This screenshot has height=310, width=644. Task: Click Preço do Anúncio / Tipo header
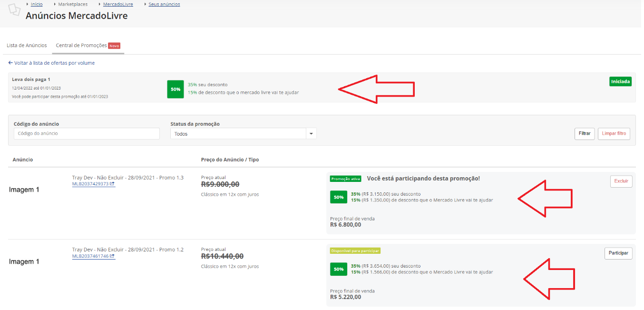tap(230, 160)
